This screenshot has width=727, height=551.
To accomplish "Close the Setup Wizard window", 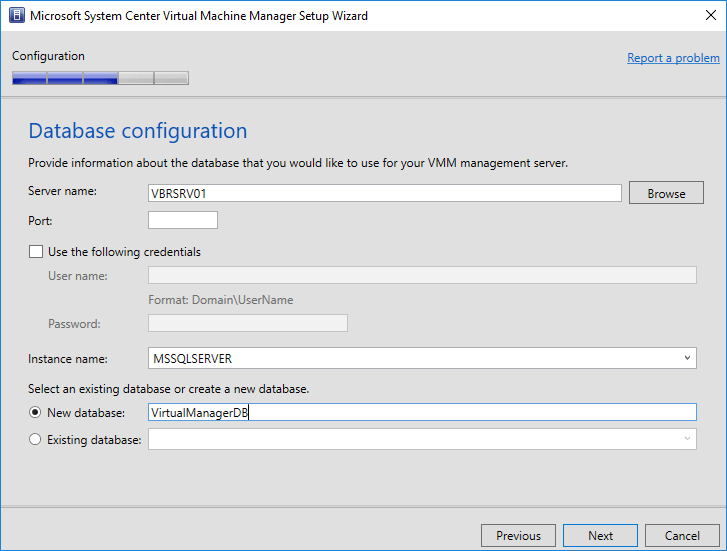I will coord(703,16).
